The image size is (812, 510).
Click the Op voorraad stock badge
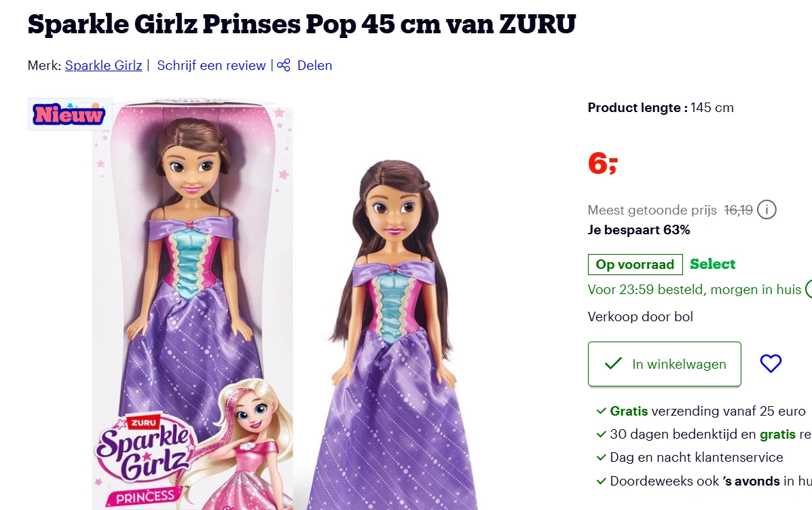click(x=635, y=265)
